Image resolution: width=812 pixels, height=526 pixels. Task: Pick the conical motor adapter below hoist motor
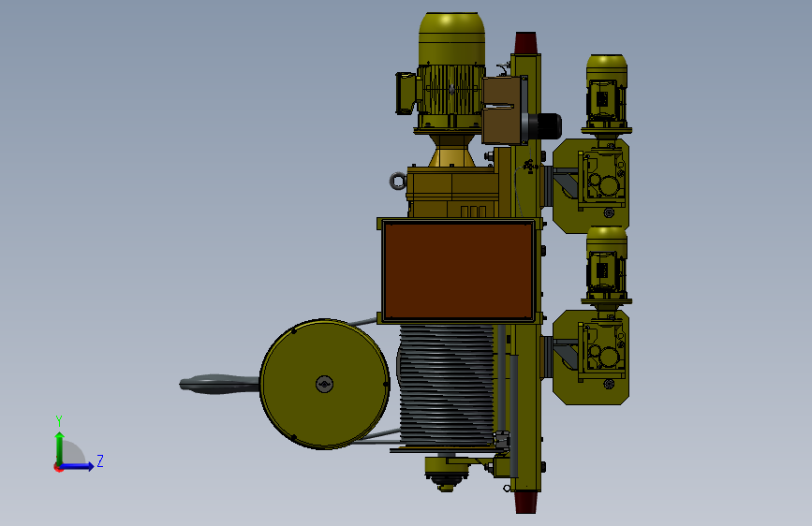click(x=451, y=151)
